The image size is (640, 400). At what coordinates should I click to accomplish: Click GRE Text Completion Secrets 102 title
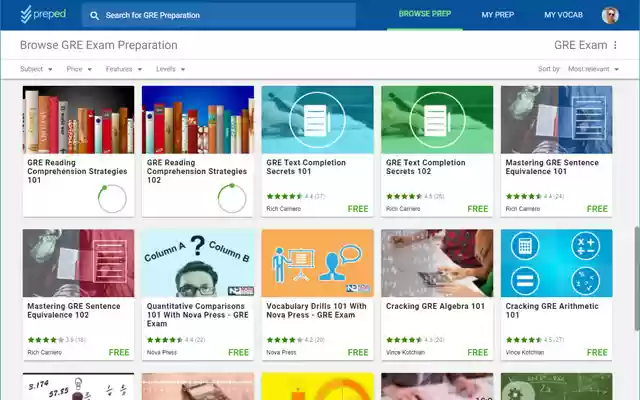click(x=426, y=167)
